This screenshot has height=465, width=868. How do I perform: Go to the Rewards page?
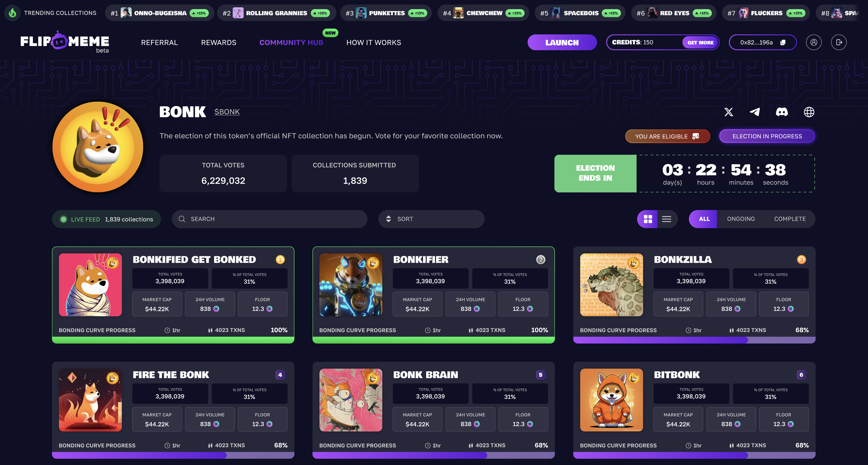point(219,43)
